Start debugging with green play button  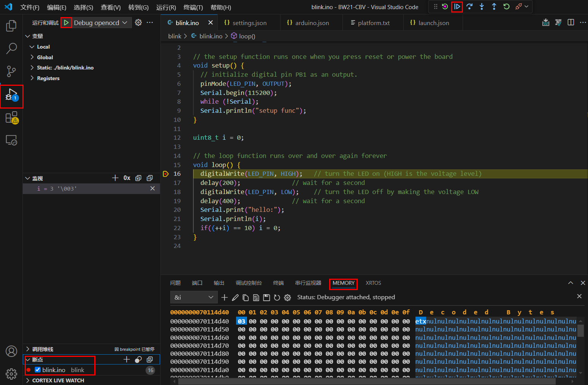66,23
